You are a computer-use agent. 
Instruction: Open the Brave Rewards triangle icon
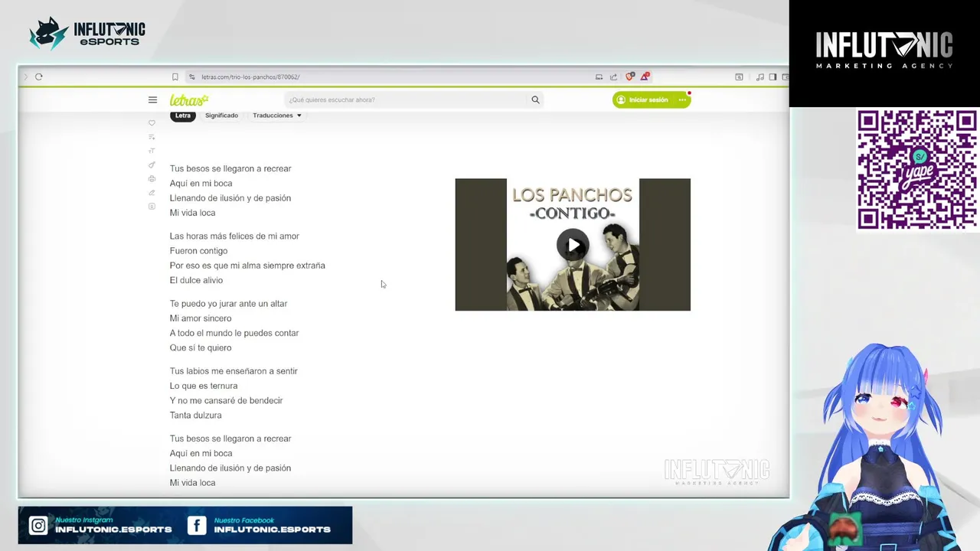coord(645,77)
